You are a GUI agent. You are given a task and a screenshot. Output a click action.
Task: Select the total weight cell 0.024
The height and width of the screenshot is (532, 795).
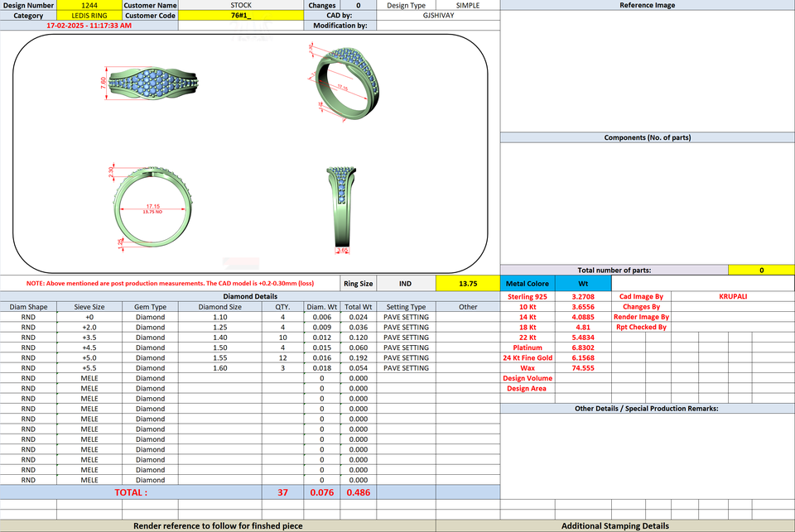pyautogui.click(x=359, y=317)
